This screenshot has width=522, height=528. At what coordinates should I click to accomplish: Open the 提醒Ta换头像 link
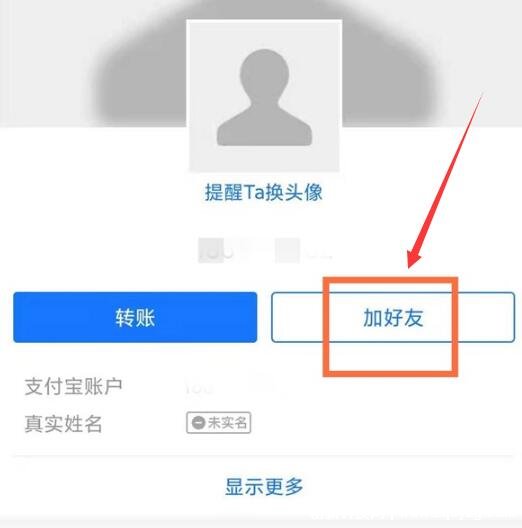pyautogui.click(x=264, y=193)
